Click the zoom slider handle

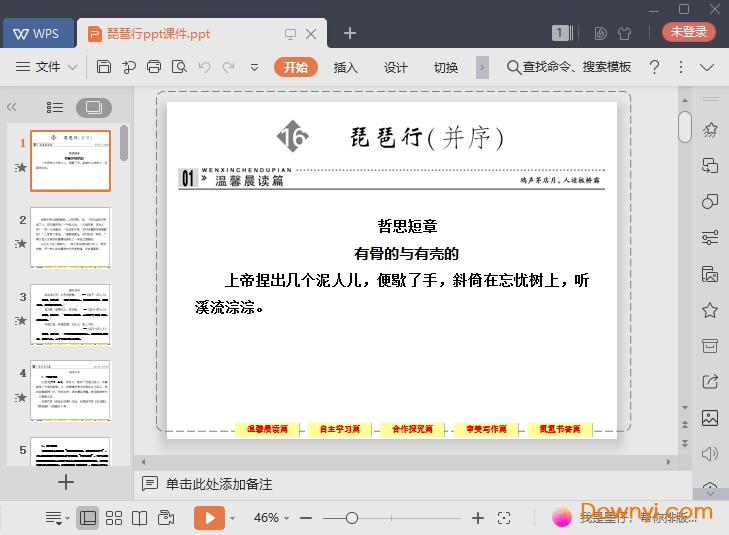pyautogui.click(x=352, y=518)
